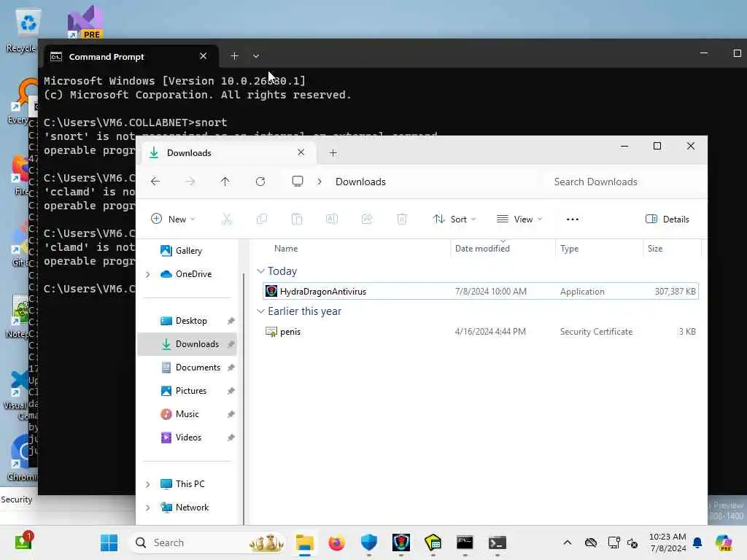Open the See more ellipsis menu
747x560 pixels.
point(573,219)
